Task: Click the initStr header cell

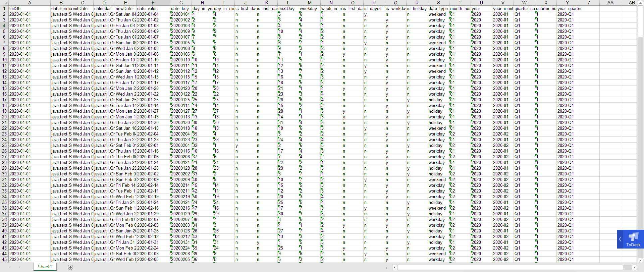Action: pyautogui.click(x=30, y=8)
